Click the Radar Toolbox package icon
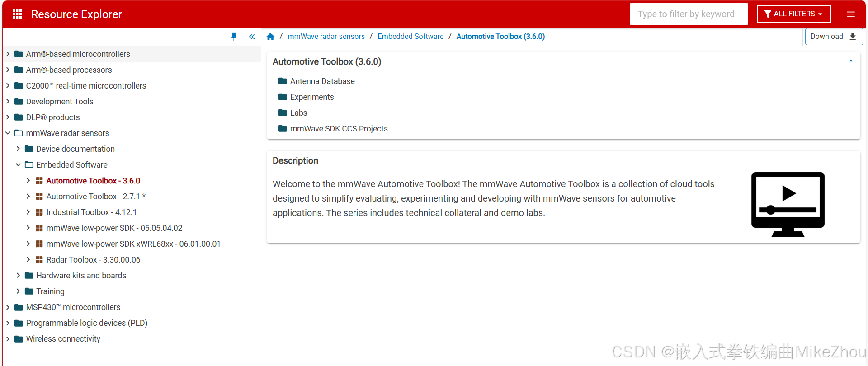Image resolution: width=868 pixels, height=366 pixels. pos(39,260)
